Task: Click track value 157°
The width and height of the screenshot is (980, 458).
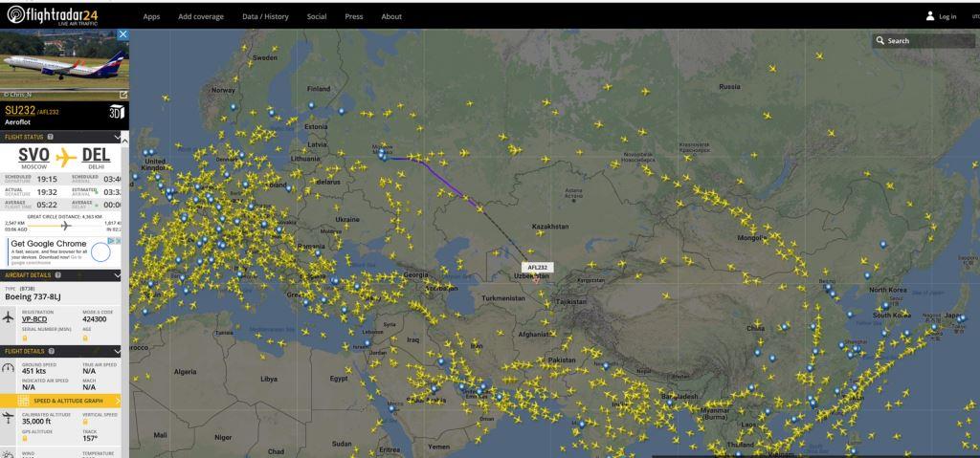Action: pyautogui.click(x=91, y=439)
